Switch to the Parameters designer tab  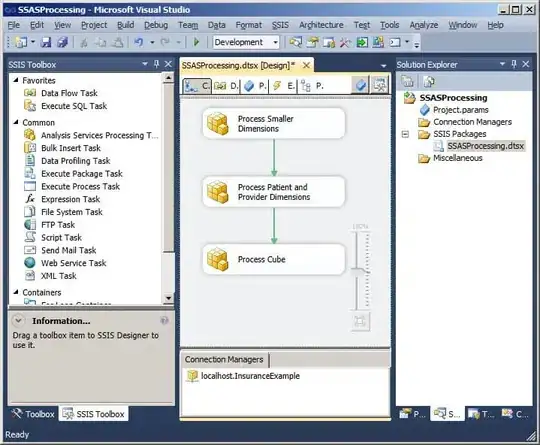click(x=255, y=86)
